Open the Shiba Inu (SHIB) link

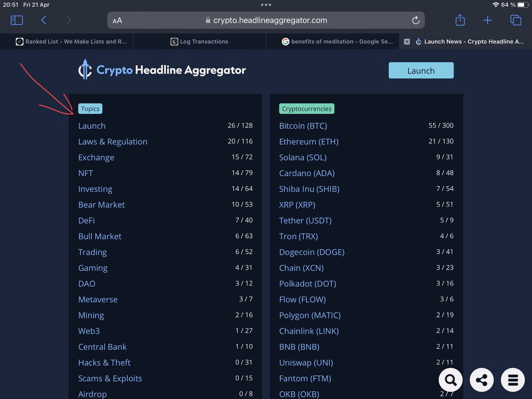[309, 189]
